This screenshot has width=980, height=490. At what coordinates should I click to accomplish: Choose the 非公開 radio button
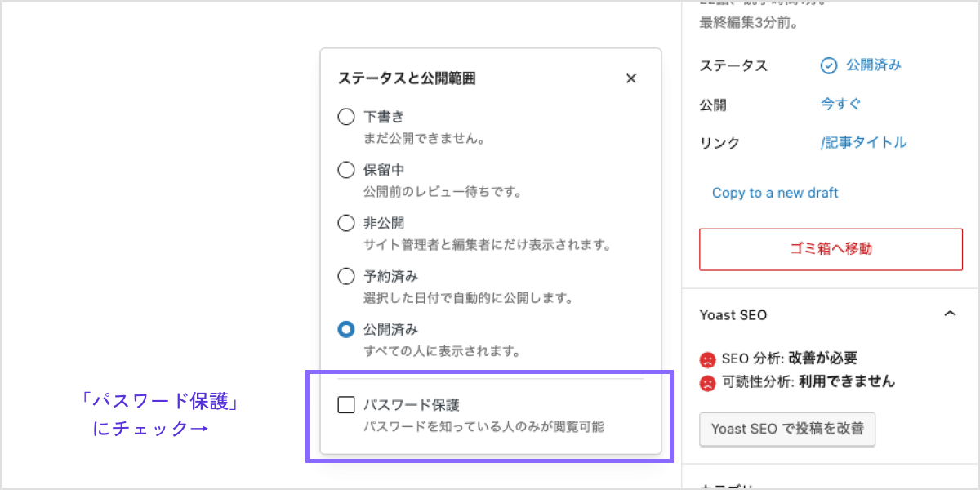coord(346,223)
